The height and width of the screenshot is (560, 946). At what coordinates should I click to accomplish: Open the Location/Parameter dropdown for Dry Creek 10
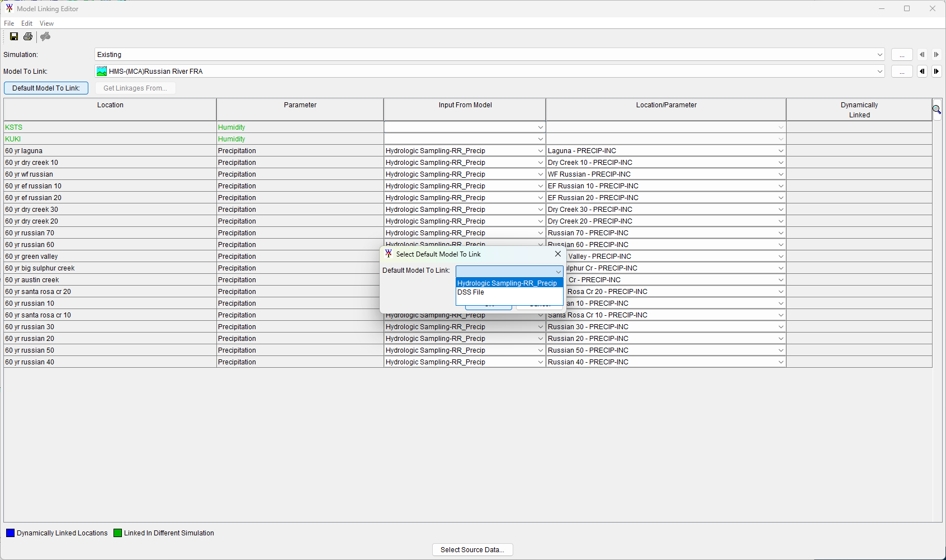coord(781,162)
